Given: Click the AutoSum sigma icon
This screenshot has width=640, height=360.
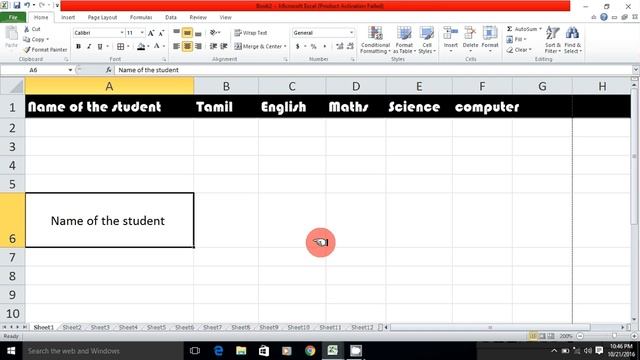Looking at the screenshot, I should tap(509, 29).
